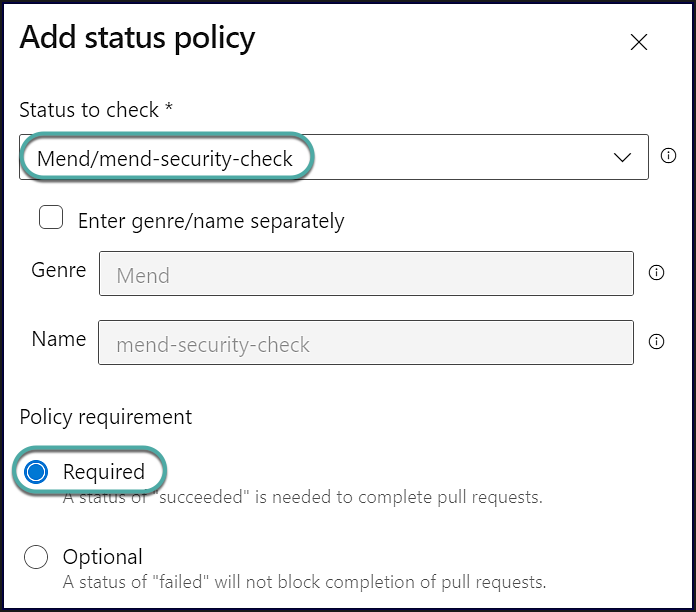
Task: Tick the Enter genre/name separately checkbox
Action: tap(51, 219)
